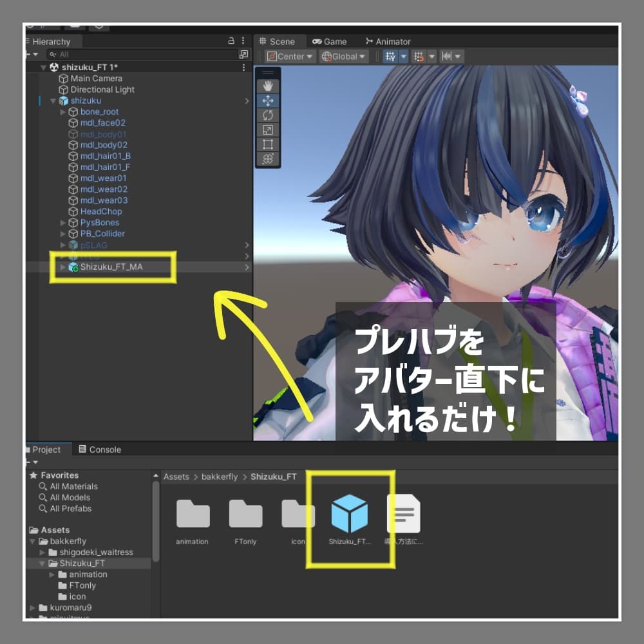Select the Rotate tool
644x644 pixels.
coord(269,115)
